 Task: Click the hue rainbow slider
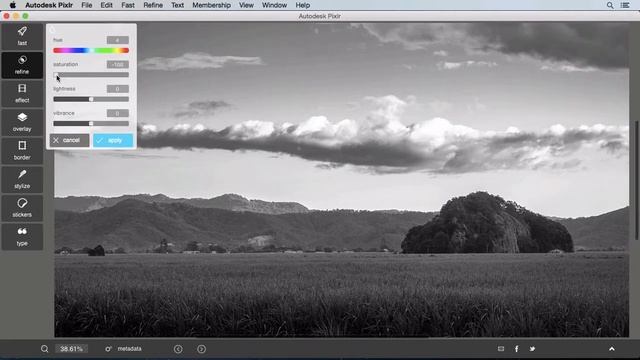[91, 51]
